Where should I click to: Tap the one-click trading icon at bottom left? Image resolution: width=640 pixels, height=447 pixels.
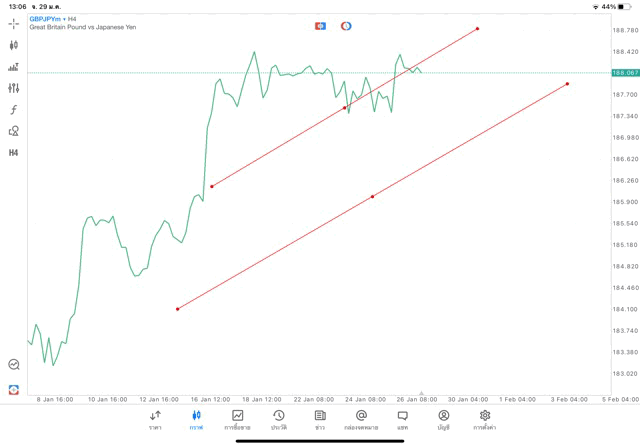tap(14, 389)
